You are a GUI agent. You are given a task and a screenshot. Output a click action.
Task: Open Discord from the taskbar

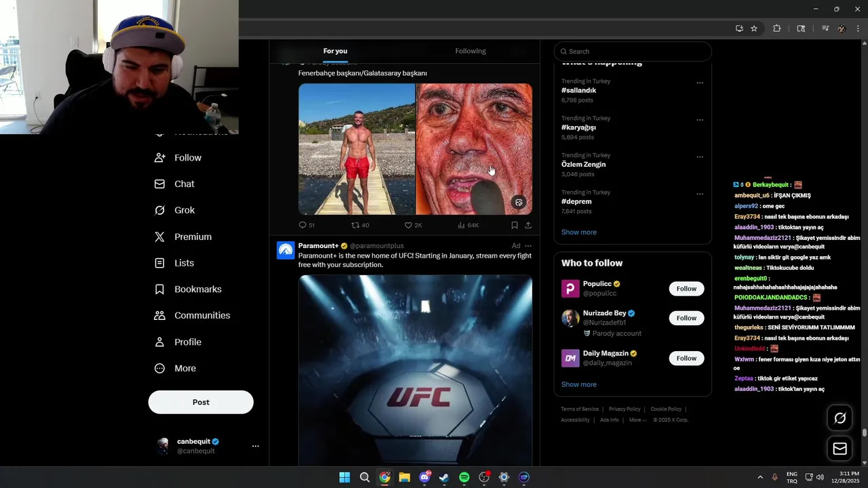(x=425, y=477)
